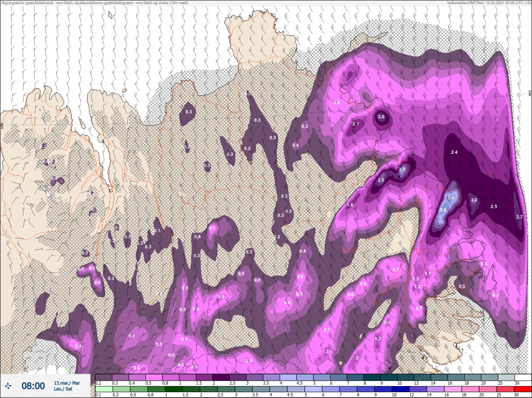Screen dimensions: 532x398
Task: Click the 3.9 precipitation value on map
Action: [402, 170]
